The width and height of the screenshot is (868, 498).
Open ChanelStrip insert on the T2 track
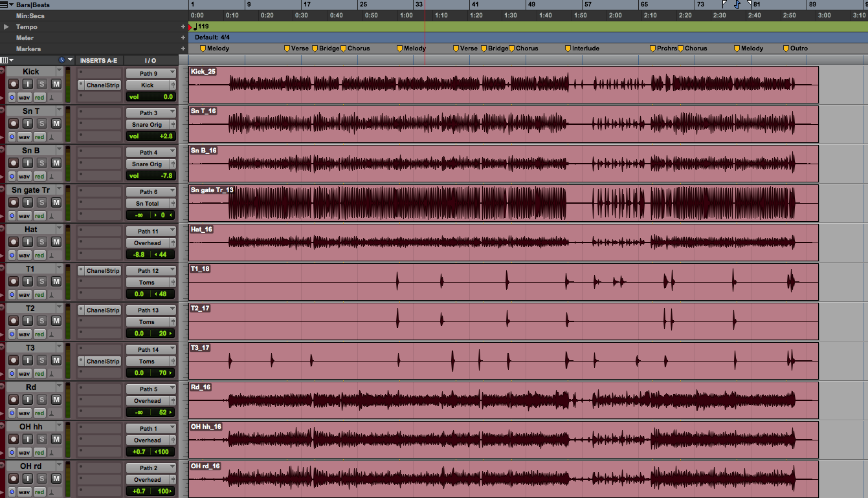[103, 310]
